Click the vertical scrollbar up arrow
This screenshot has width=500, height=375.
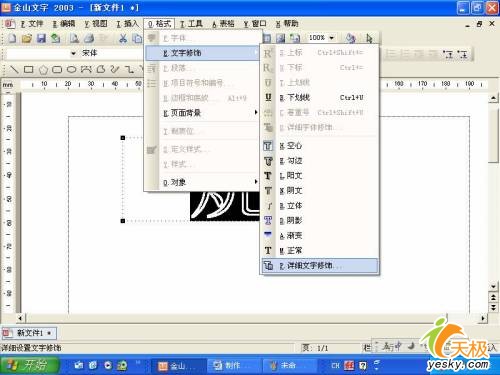[493, 98]
